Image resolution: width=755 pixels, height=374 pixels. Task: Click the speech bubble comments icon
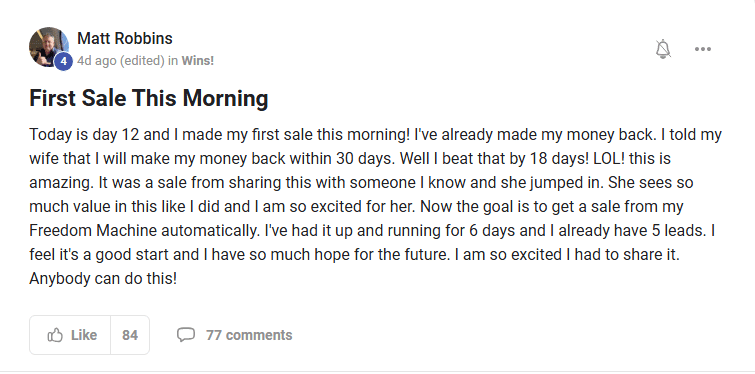pyautogui.click(x=186, y=335)
